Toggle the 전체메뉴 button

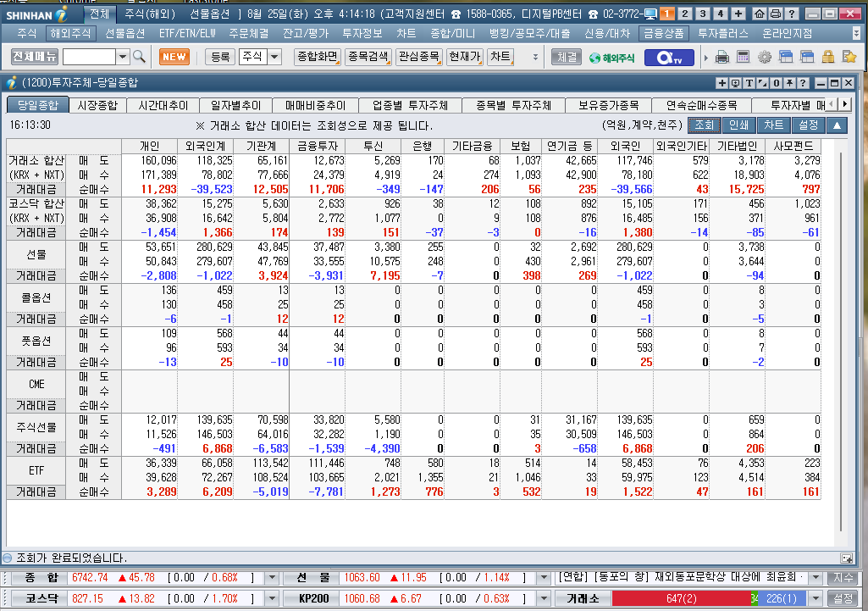[x=35, y=57]
